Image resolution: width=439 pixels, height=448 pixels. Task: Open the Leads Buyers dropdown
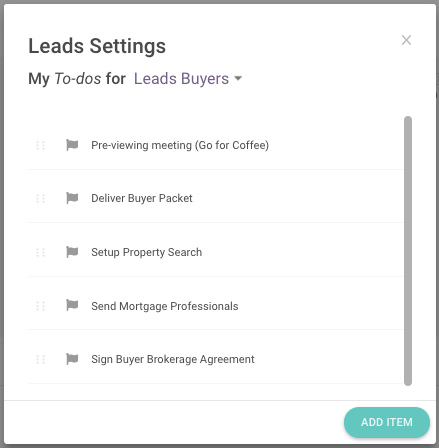pos(188,79)
